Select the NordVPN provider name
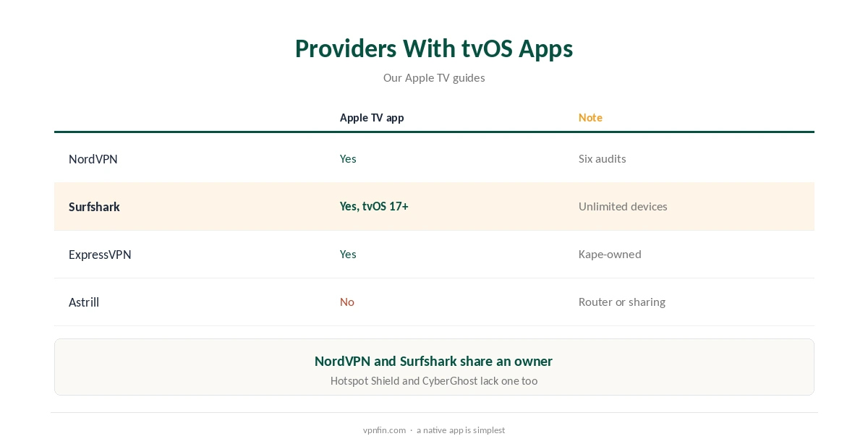The image size is (868, 444). point(93,159)
